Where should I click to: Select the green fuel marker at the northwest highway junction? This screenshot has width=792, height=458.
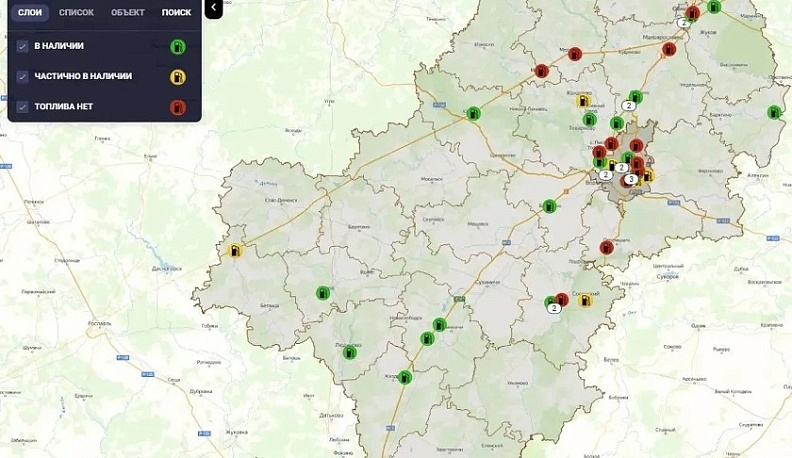coord(473,114)
